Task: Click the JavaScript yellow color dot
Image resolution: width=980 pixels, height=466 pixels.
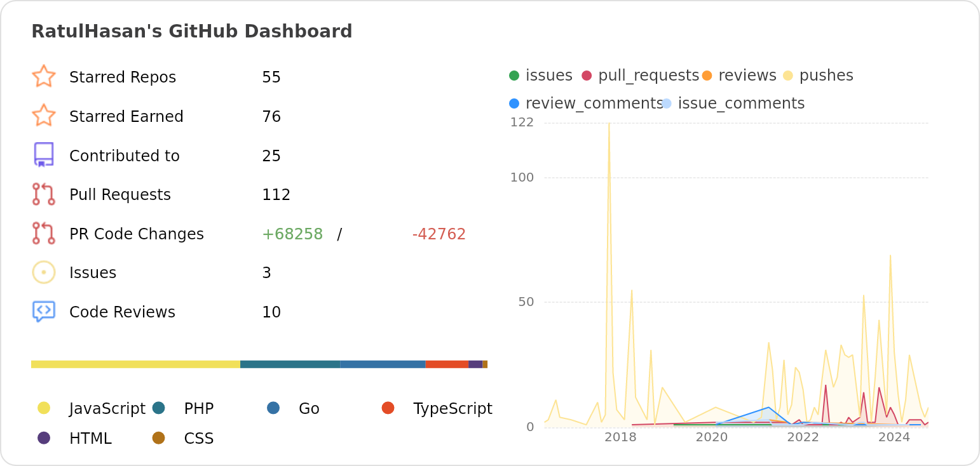Action: 44,408
